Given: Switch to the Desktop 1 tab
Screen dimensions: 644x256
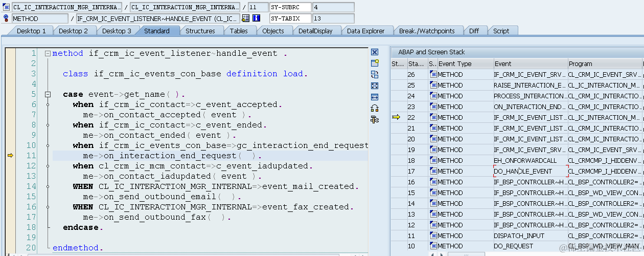Looking at the screenshot, I should click(x=31, y=31).
